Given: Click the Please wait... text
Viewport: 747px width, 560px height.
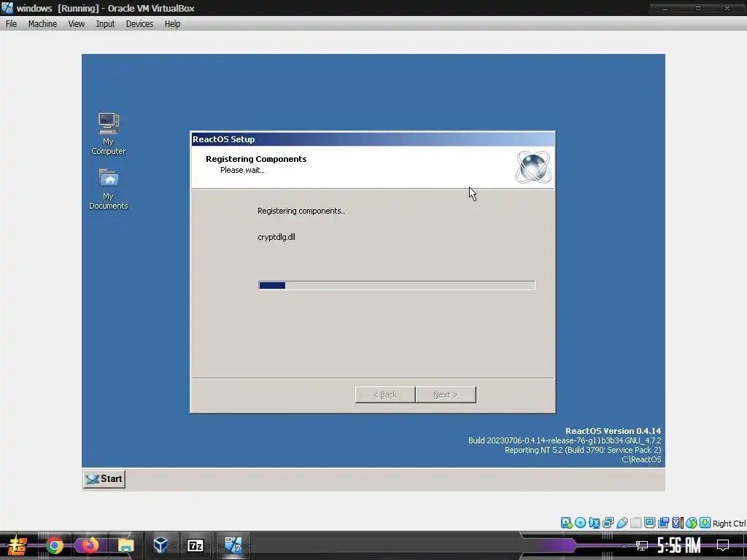Looking at the screenshot, I should pos(242,170).
